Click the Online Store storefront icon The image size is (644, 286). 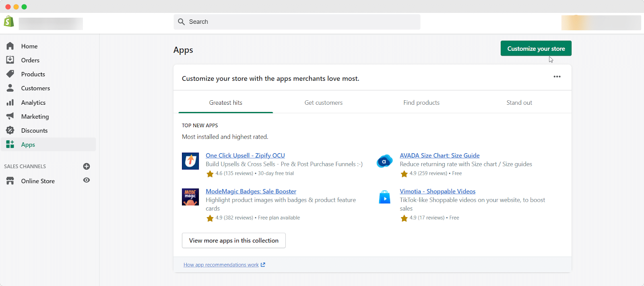[x=10, y=181]
